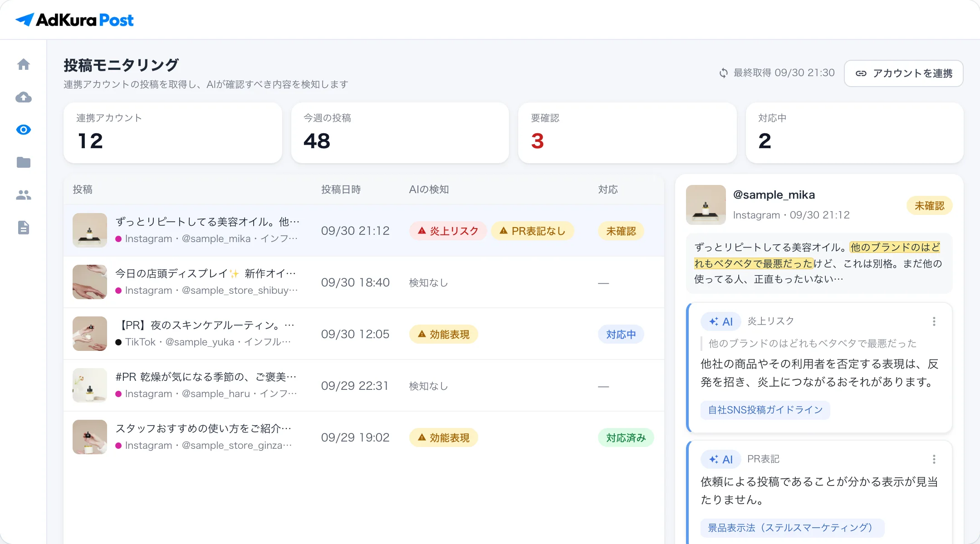980x544 pixels.
Task: Click the refresh sync icon beside 最終取得
Action: (x=724, y=73)
